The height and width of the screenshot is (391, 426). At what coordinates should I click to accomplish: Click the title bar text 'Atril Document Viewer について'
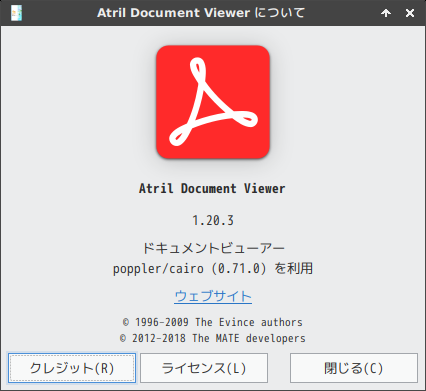click(201, 13)
